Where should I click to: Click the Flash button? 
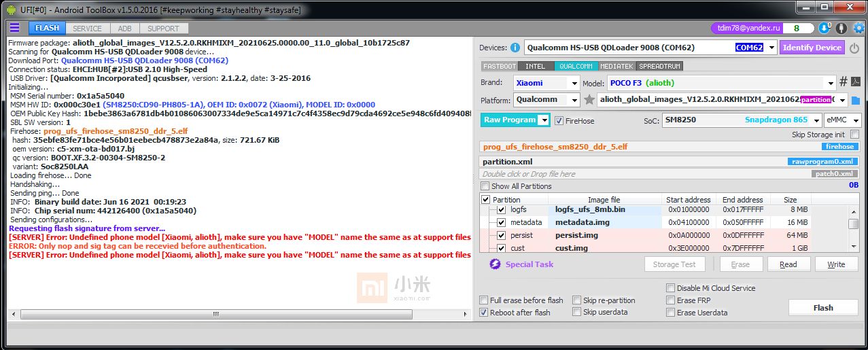tap(823, 308)
